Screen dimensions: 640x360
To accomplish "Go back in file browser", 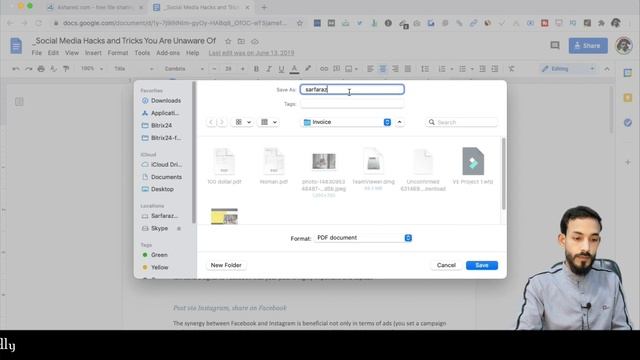I will 211,122.
